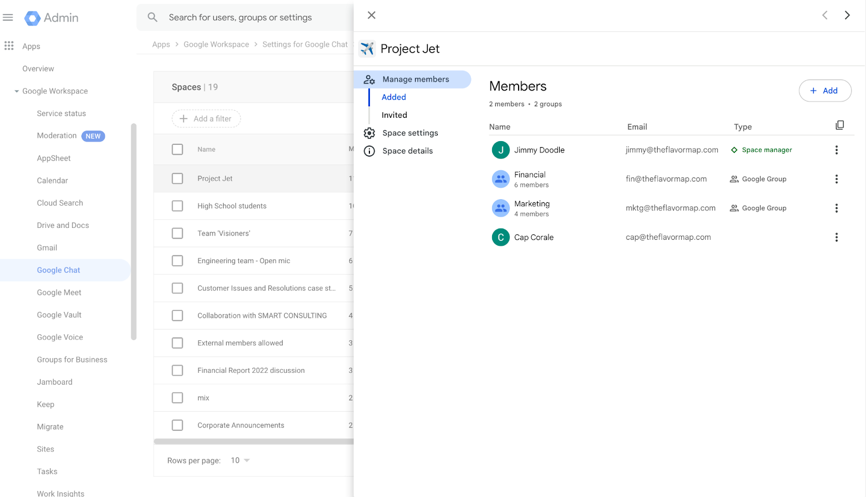This screenshot has width=868, height=497.
Task: Click the Add member button
Action: (x=825, y=91)
